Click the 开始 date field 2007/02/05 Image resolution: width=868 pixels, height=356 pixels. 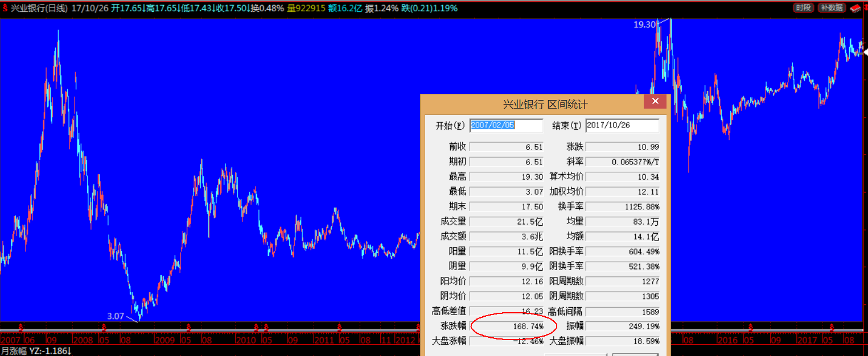pos(507,126)
